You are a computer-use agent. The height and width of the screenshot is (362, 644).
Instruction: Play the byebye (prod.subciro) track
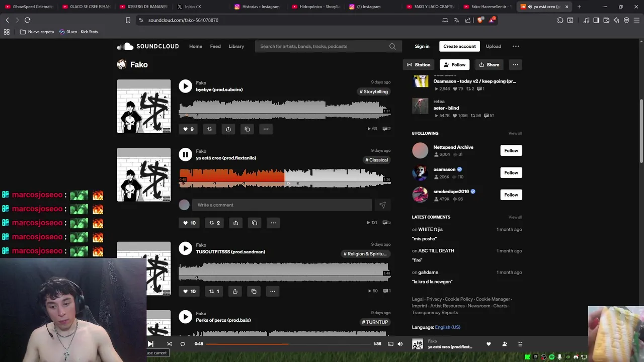click(x=185, y=86)
